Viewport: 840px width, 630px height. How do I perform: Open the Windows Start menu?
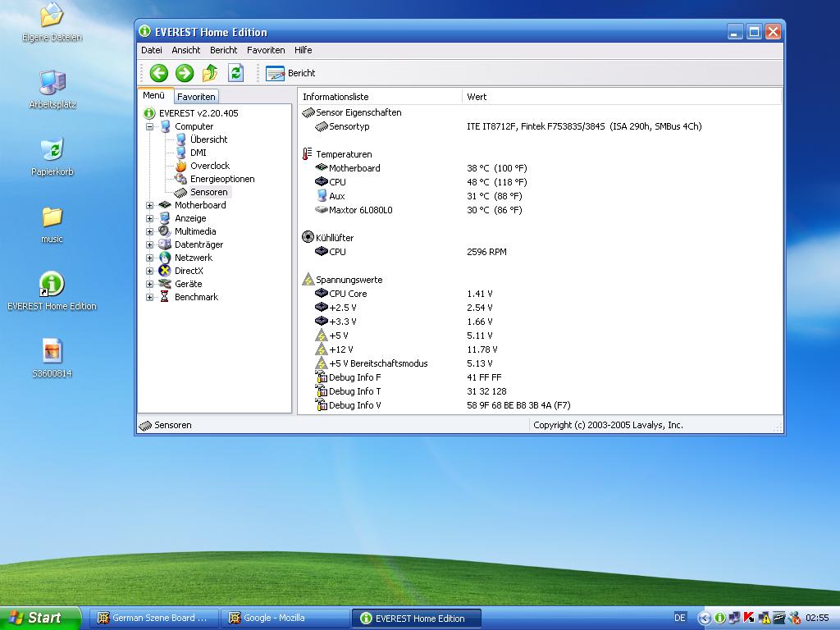click(39, 618)
